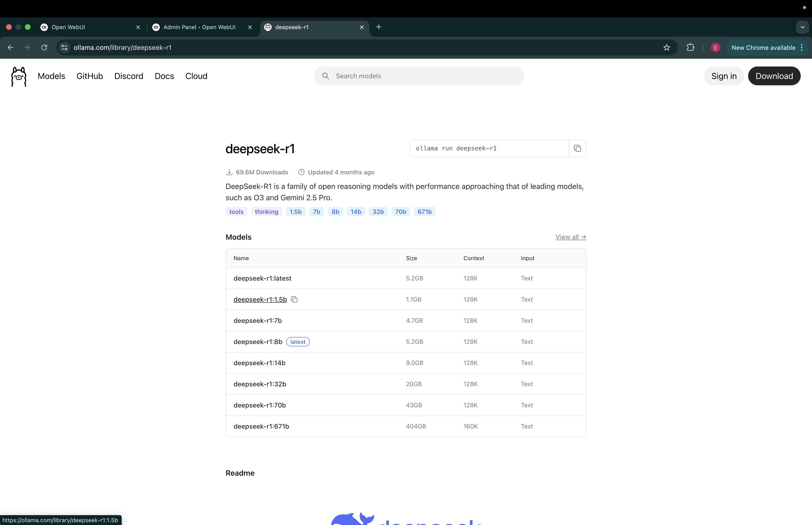Open the deepseek-r1:1.5b model link
Viewport: 812px width, 525px height.
[260, 299]
